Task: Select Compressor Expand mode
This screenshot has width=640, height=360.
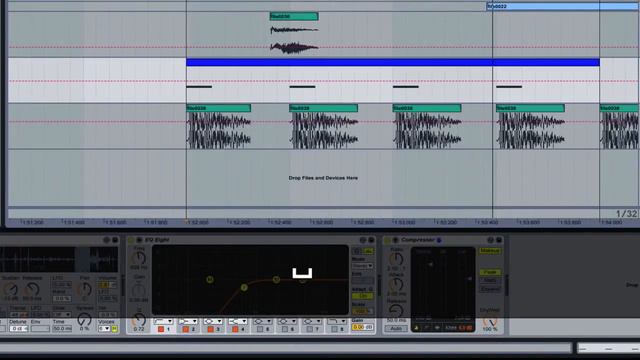Action: (x=490, y=289)
